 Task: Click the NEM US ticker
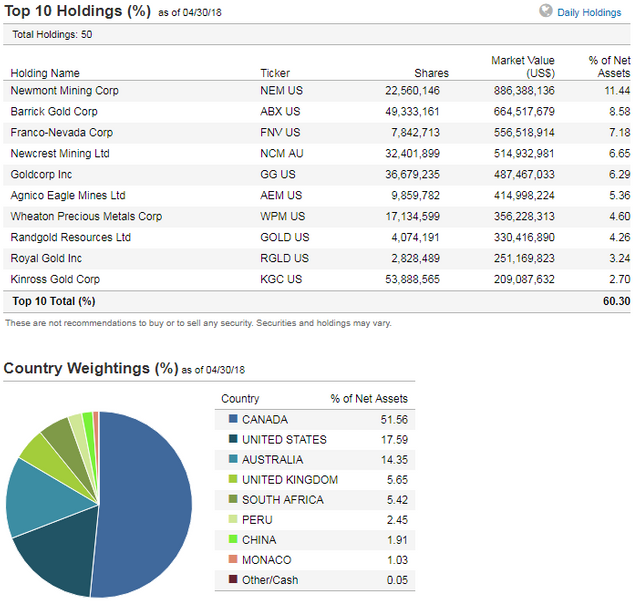[x=282, y=91]
